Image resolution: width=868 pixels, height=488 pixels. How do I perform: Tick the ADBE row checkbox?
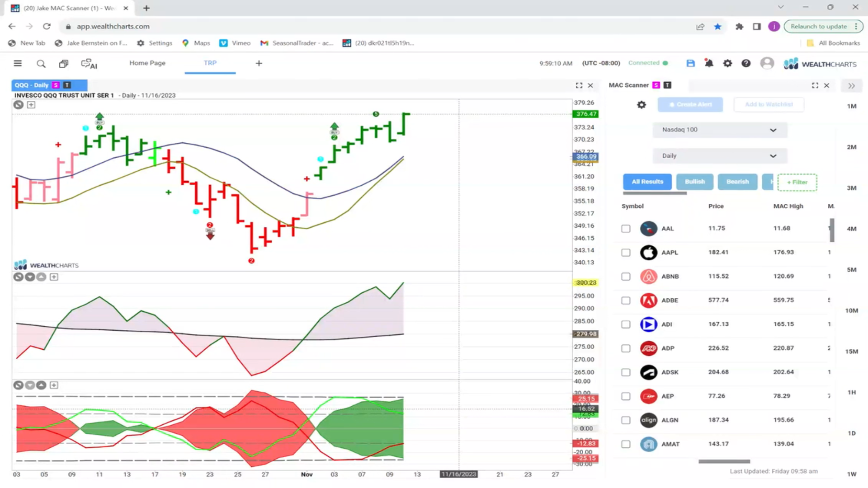coord(626,300)
